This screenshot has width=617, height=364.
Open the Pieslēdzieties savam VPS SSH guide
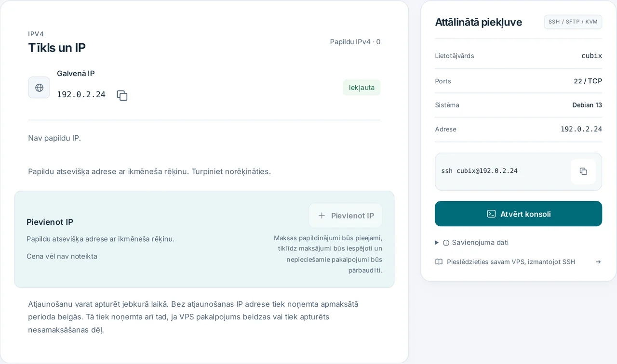pyautogui.click(x=518, y=262)
